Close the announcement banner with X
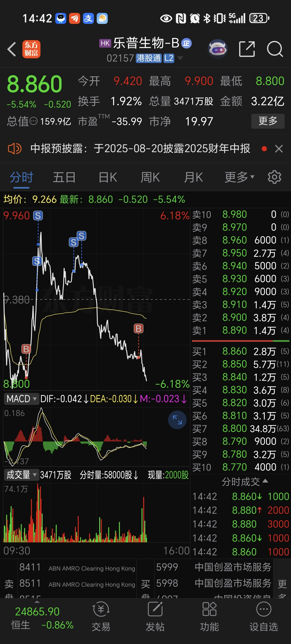This screenshot has height=644, width=291. coord(279,149)
